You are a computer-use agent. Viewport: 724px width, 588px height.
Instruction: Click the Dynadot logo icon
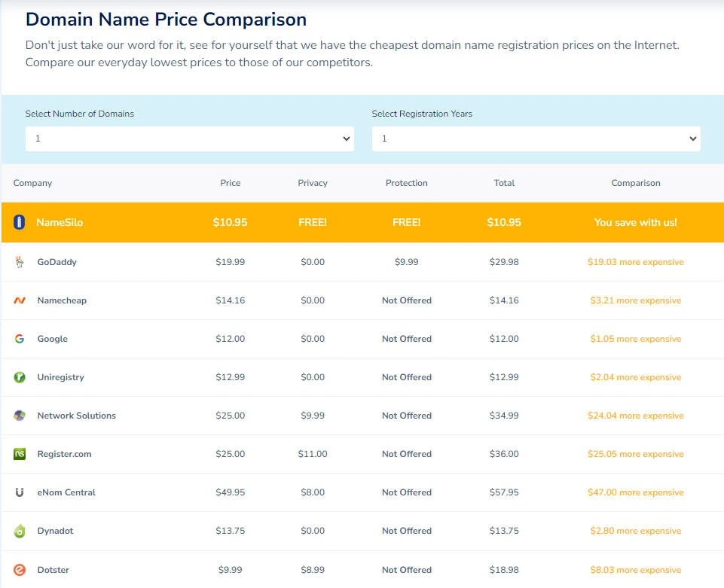20,531
